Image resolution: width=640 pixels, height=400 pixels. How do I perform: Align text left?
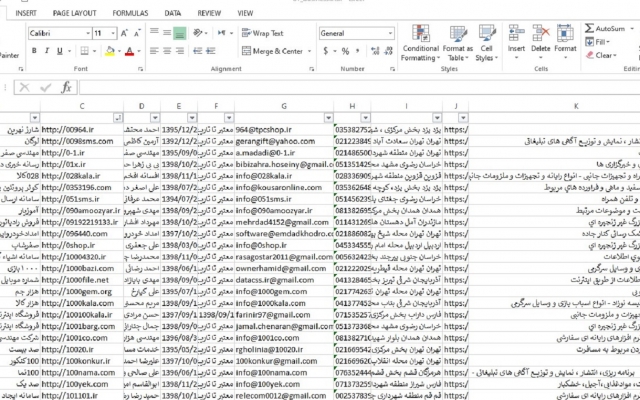(x=154, y=51)
